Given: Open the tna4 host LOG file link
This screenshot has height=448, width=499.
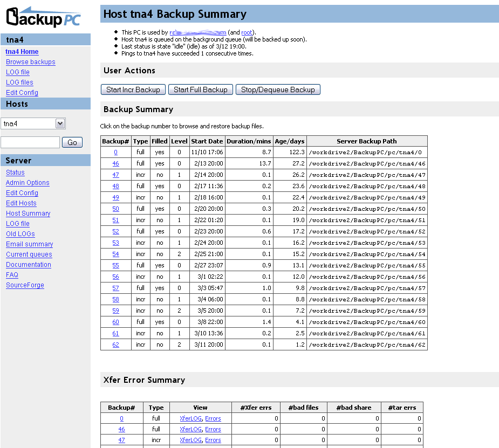Looking at the screenshot, I should pos(17,72).
